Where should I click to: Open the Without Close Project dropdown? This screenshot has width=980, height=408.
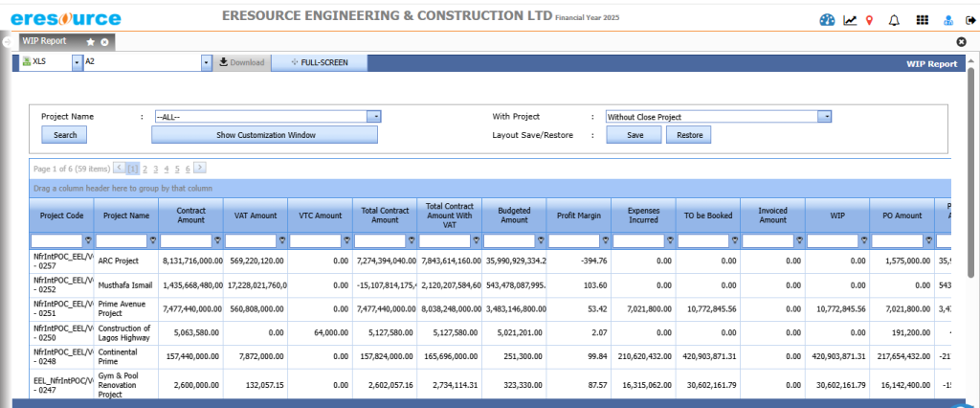click(824, 116)
